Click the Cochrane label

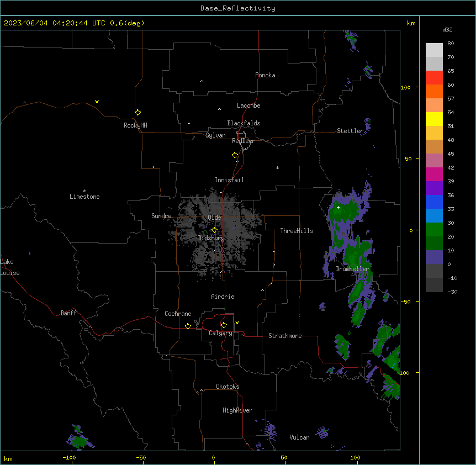[x=178, y=314]
